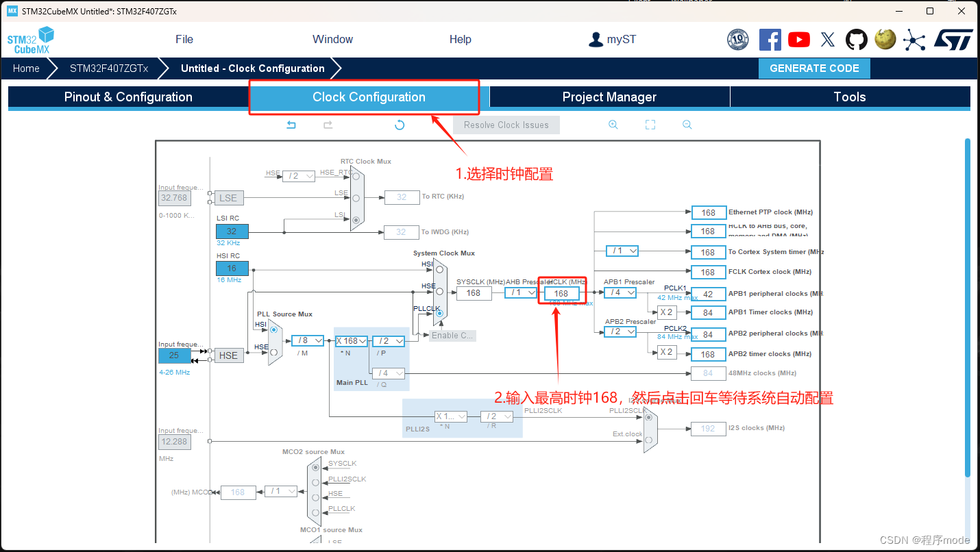Open the Help menu
The image size is (980, 552).
pos(461,39)
